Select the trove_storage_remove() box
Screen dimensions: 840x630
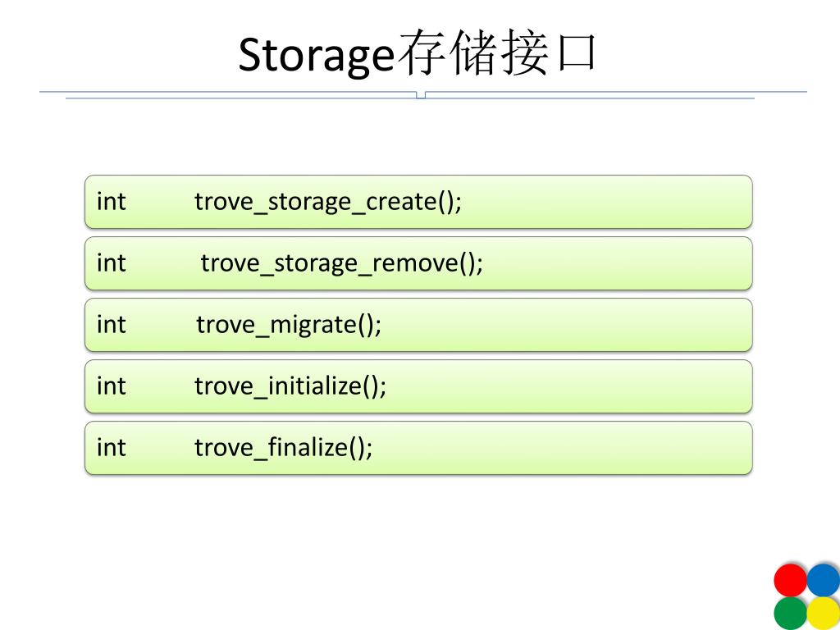point(418,263)
